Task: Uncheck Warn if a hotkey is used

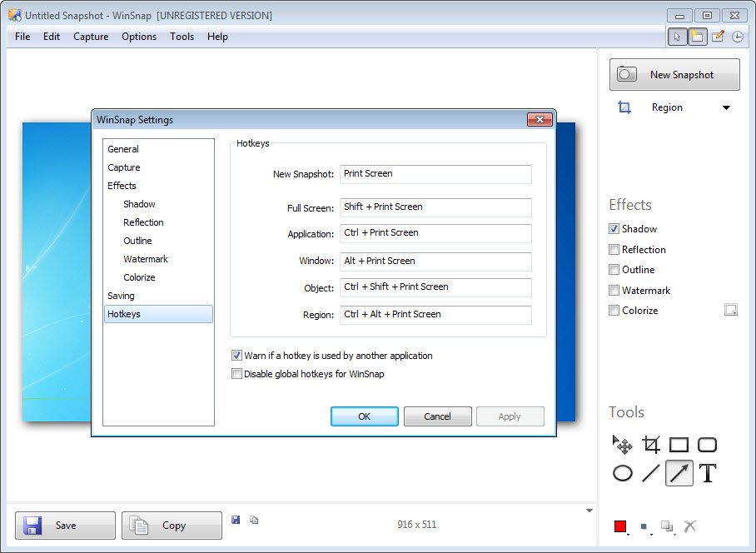Action: (x=236, y=356)
